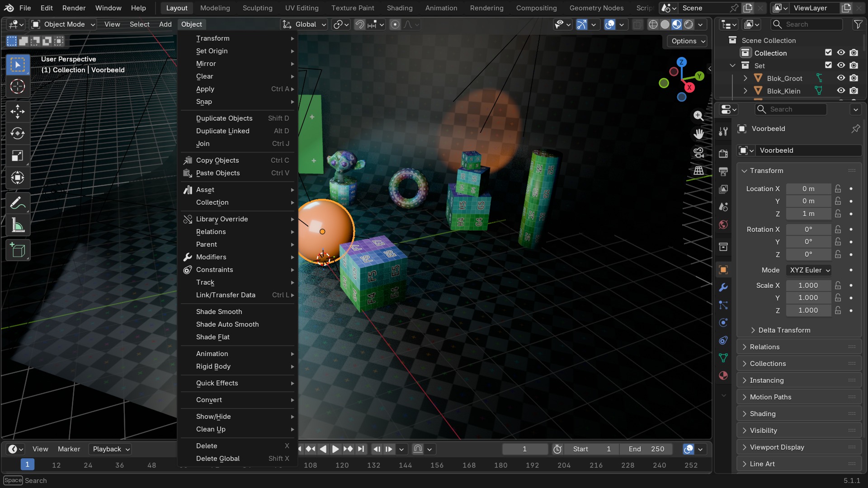Toggle render camera icon of Collection

pos(854,53)
